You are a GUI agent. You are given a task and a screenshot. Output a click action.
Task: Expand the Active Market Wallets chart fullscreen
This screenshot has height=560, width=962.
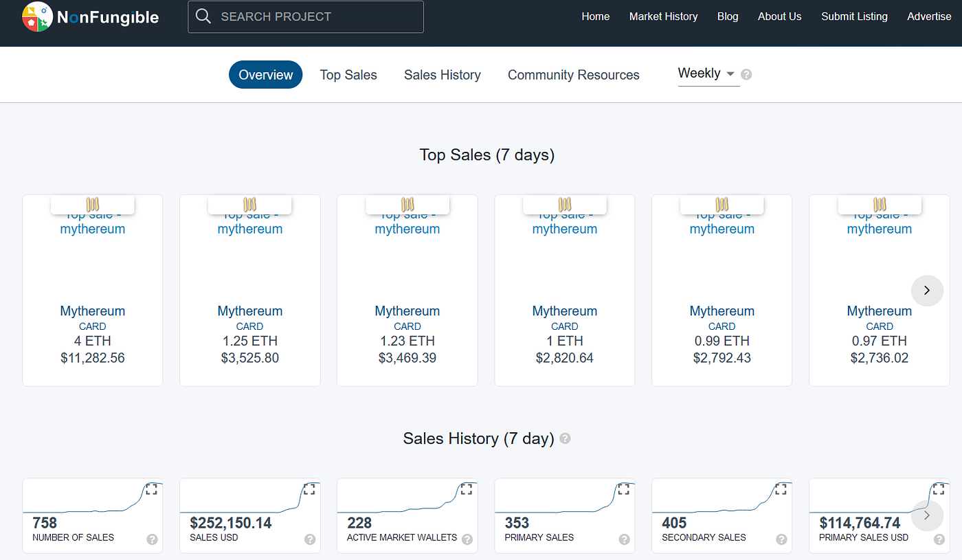(467, 489)
